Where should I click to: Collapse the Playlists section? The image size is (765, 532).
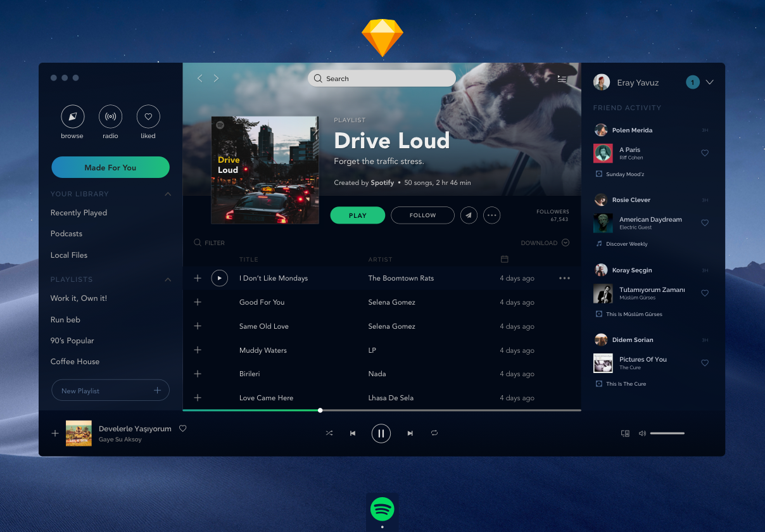pos(168,279)
